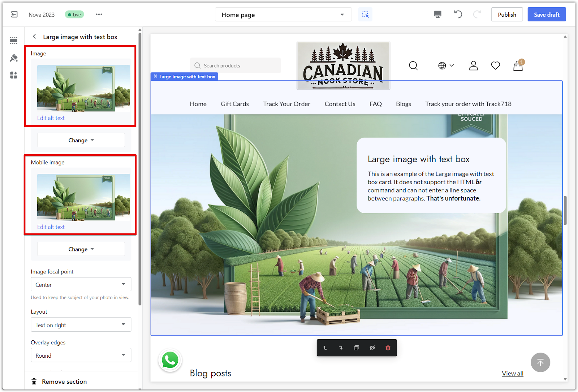Viewport: 578px width, 392px height.
Task: Click the magnifier search icon in store header
Action: pos(413,66)
